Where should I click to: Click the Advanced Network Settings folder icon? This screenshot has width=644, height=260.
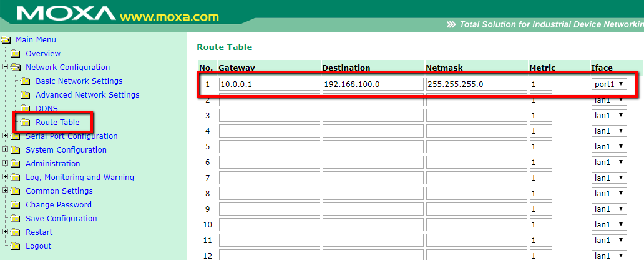[25, 95]
